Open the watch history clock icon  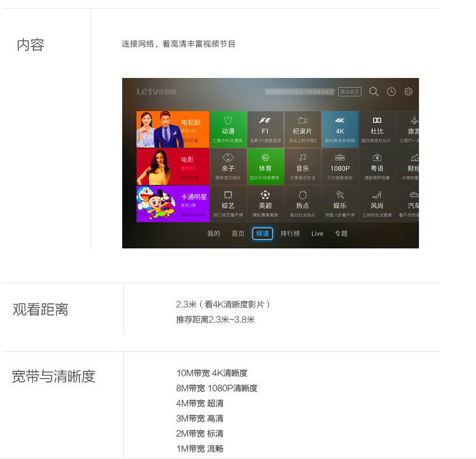click(x=391, y=92)
